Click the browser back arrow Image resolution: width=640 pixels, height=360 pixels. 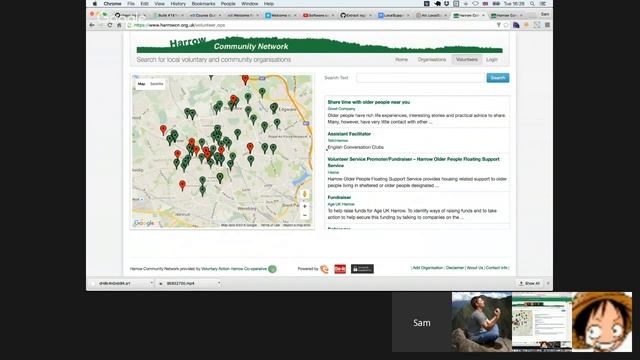click(x=92, y=25)
